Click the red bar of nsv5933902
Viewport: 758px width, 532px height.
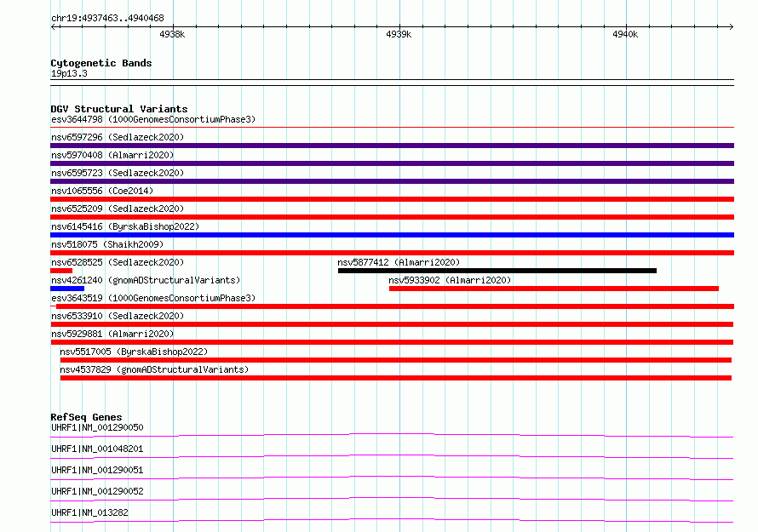554,289
